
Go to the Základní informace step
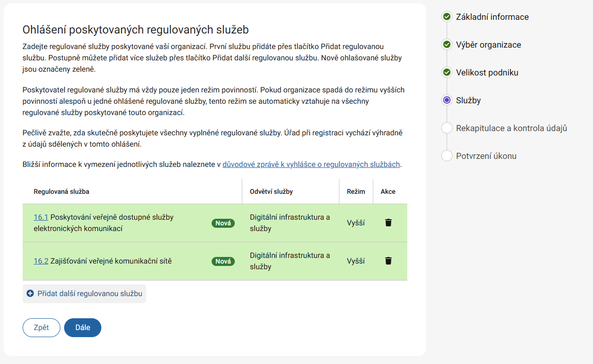pos(492,17)
